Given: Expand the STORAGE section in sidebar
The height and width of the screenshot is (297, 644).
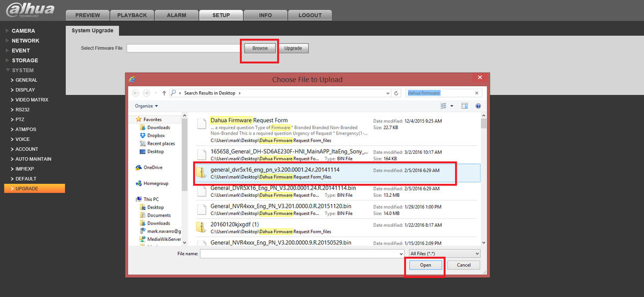Looking at the screenshot, I should click(25, 61).
